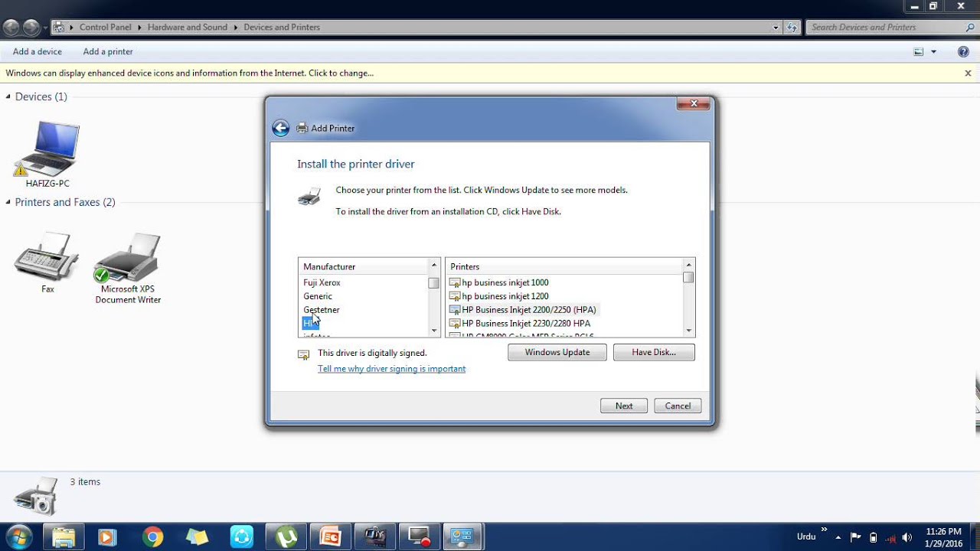Select HP Business Inkjet 2200/2250 (HPA)
The image size is (980, 551).
[x=522, y=310]
